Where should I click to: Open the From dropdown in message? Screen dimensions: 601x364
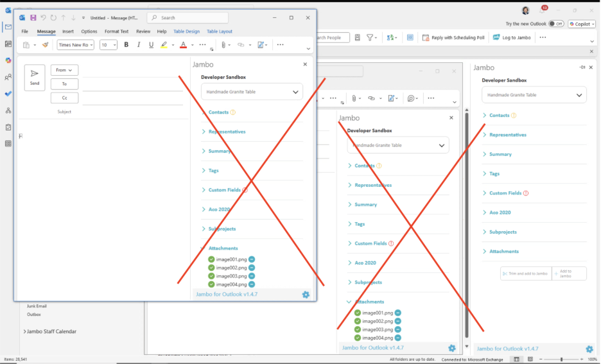tap(64, 70)
